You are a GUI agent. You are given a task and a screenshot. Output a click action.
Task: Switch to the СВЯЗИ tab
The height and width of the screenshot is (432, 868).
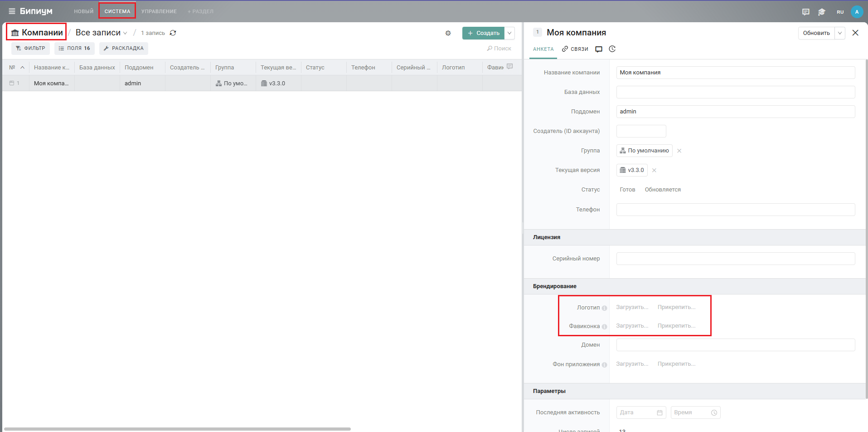click(575, 49)
